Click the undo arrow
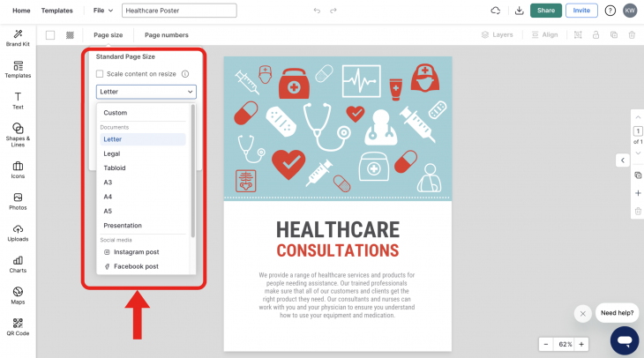This screenshot has width=644, height=358. click(x=317, y=11)
